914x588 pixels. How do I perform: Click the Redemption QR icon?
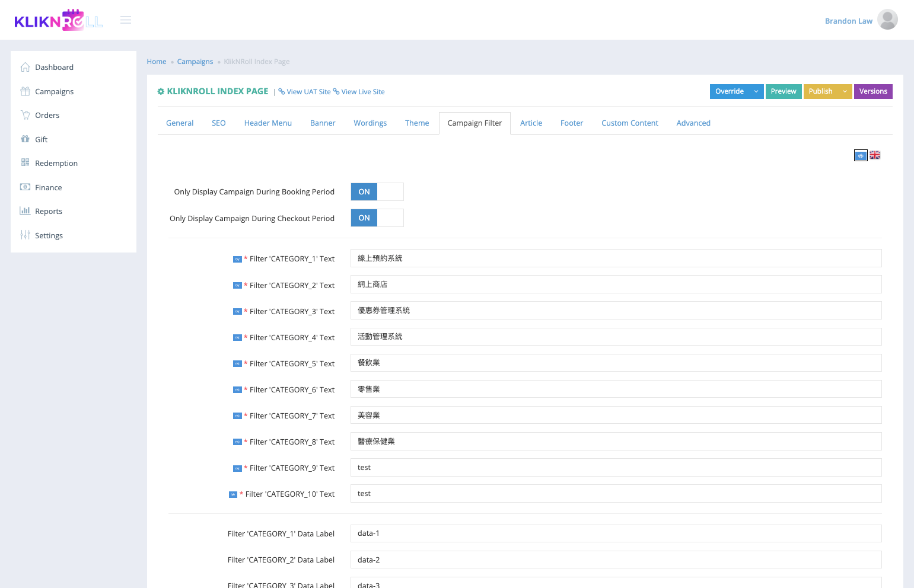(25, 163)
